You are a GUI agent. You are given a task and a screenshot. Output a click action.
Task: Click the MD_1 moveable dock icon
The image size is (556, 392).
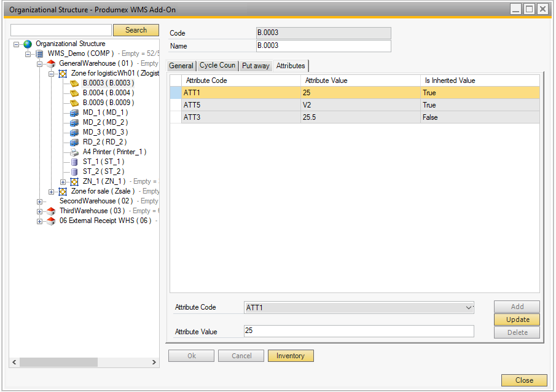click(x=74, y=113)
